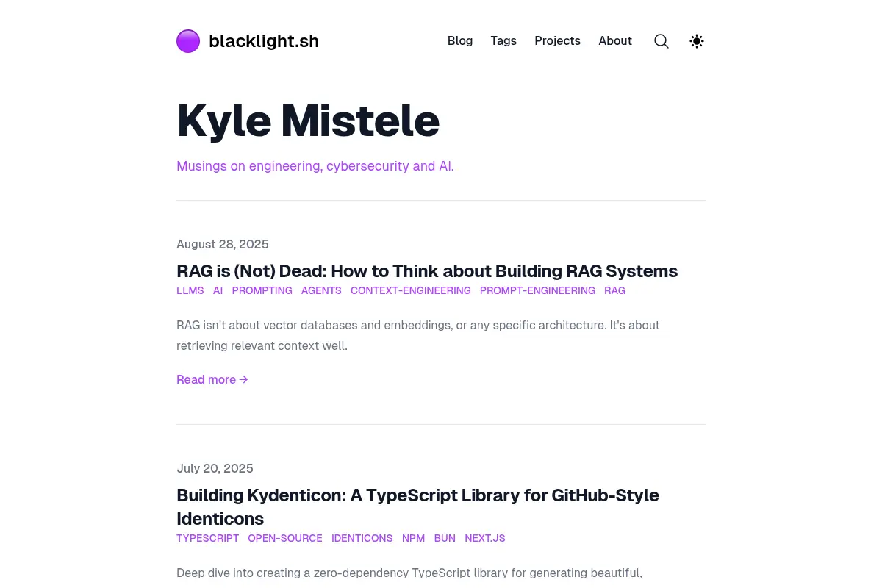Follow the Read more link under RAG post

pos(212,379)
